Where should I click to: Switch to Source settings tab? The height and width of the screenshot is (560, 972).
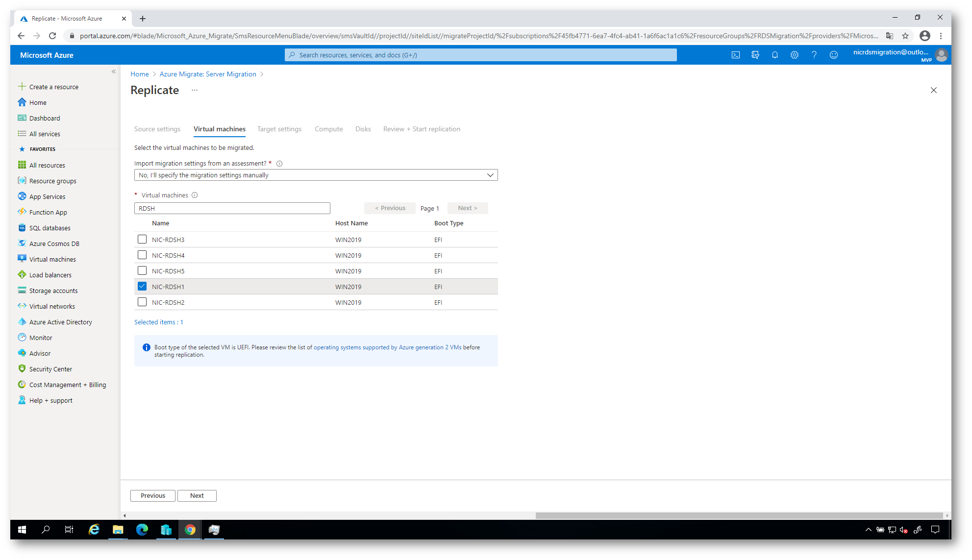coord(157,129)
